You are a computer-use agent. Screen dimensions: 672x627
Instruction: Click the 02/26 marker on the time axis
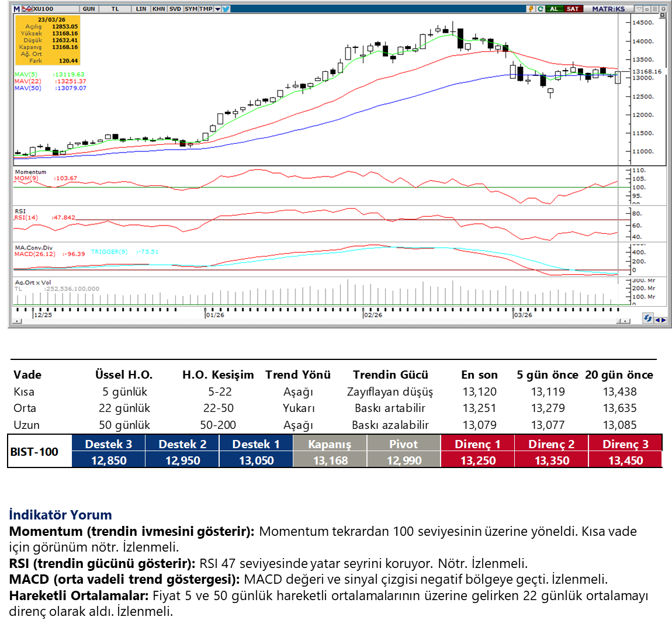[373, 315]
